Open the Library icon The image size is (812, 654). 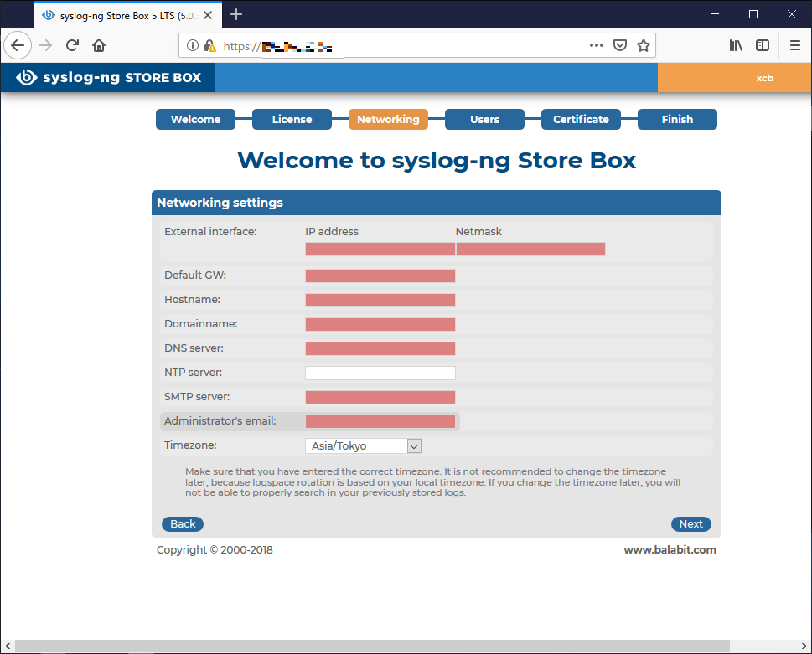click(x=736, y=45)
